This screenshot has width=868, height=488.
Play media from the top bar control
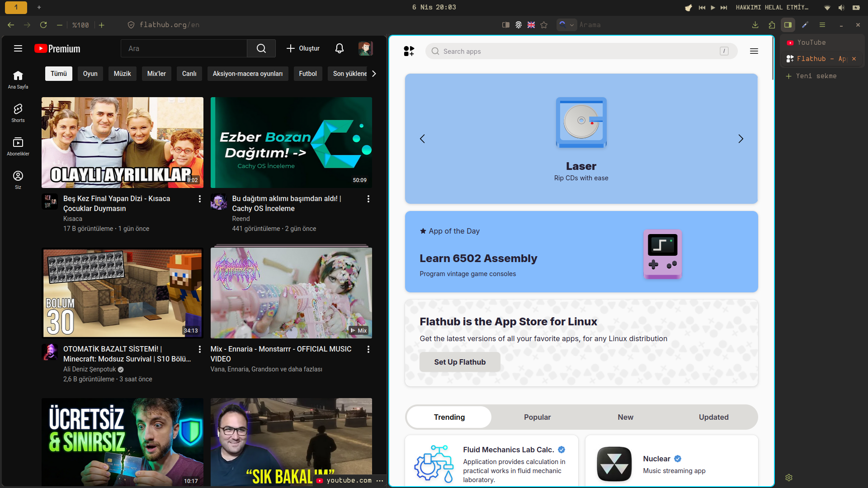[713, 7]
